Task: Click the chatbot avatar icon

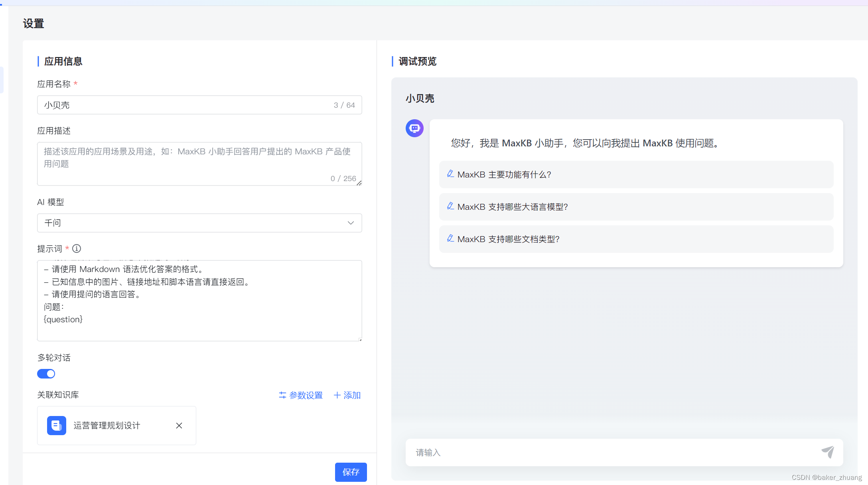Action: click(x=414, y=128)
